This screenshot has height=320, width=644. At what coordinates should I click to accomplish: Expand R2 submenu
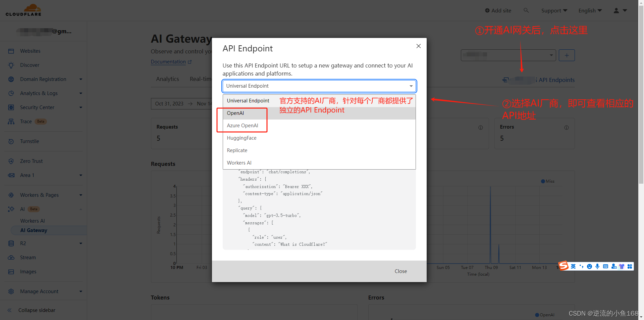click(x=81, y=243)
